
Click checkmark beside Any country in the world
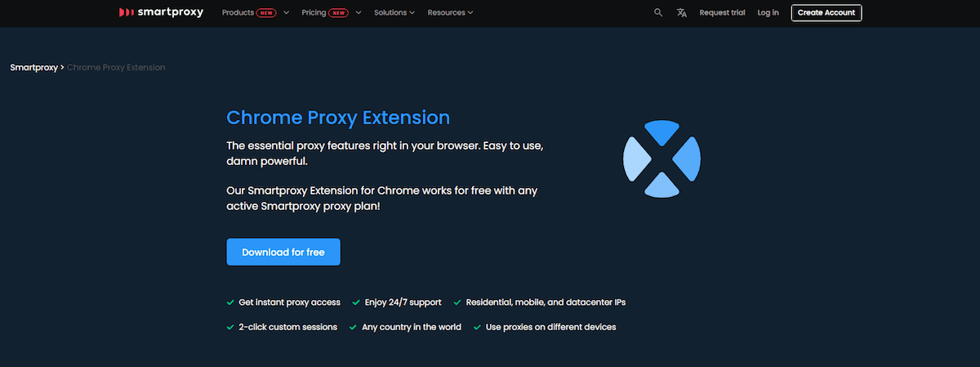click(353, 327)
